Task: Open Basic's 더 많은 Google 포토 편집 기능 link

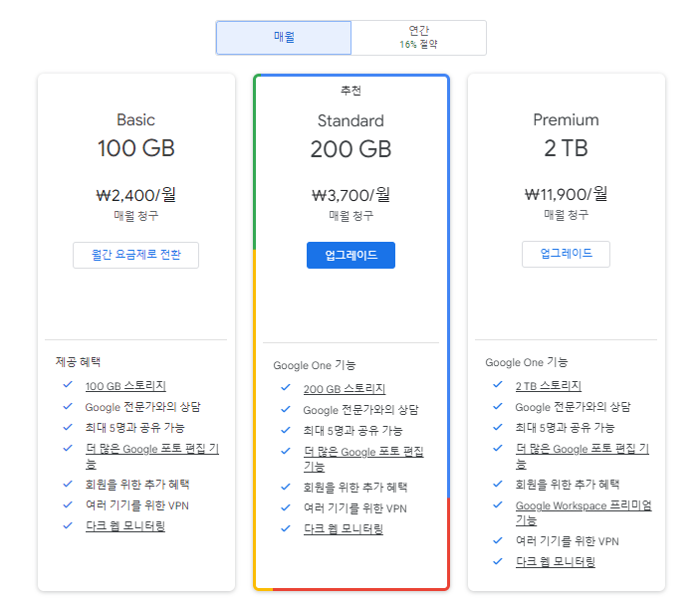Action: (151, 456)
